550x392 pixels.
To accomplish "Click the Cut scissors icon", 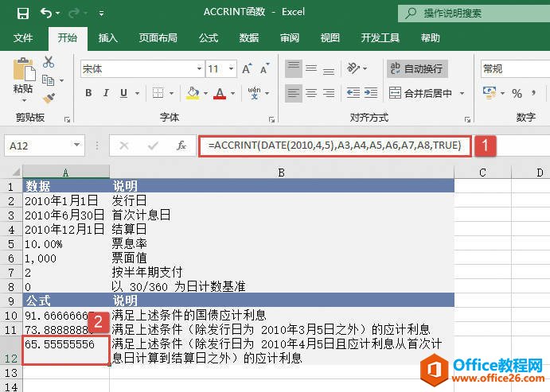I will [49, 62].
